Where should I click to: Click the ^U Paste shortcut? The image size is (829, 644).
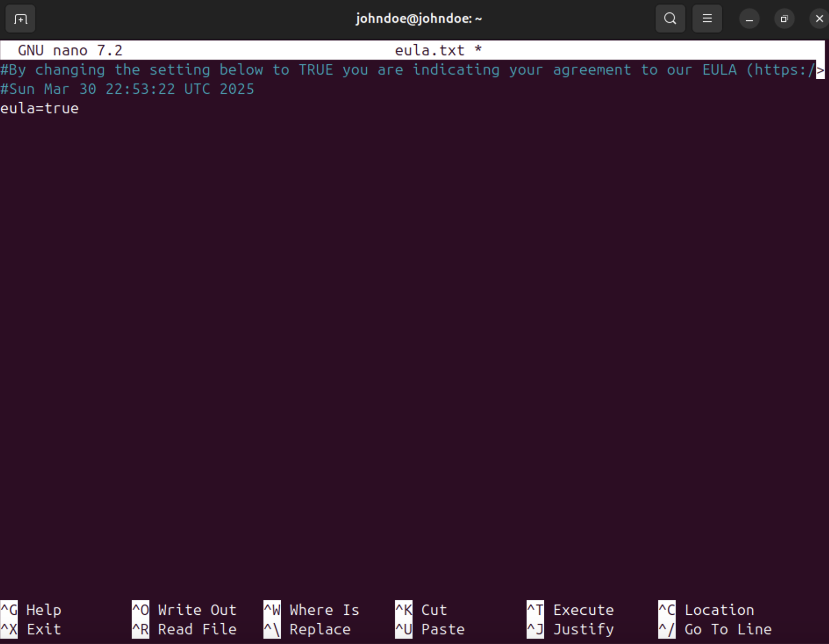430,629
